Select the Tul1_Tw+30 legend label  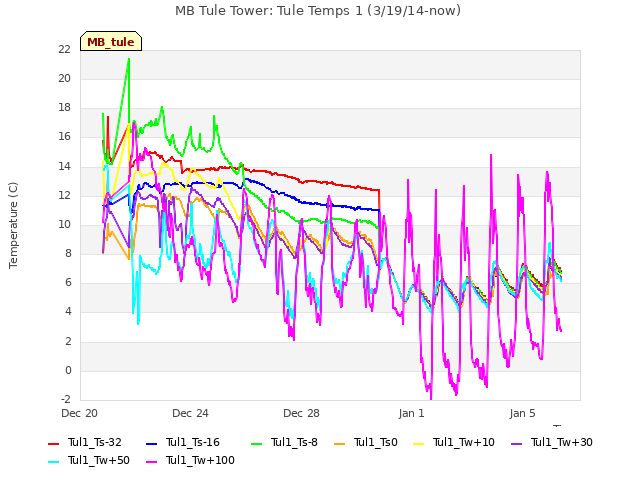[562, 442]
